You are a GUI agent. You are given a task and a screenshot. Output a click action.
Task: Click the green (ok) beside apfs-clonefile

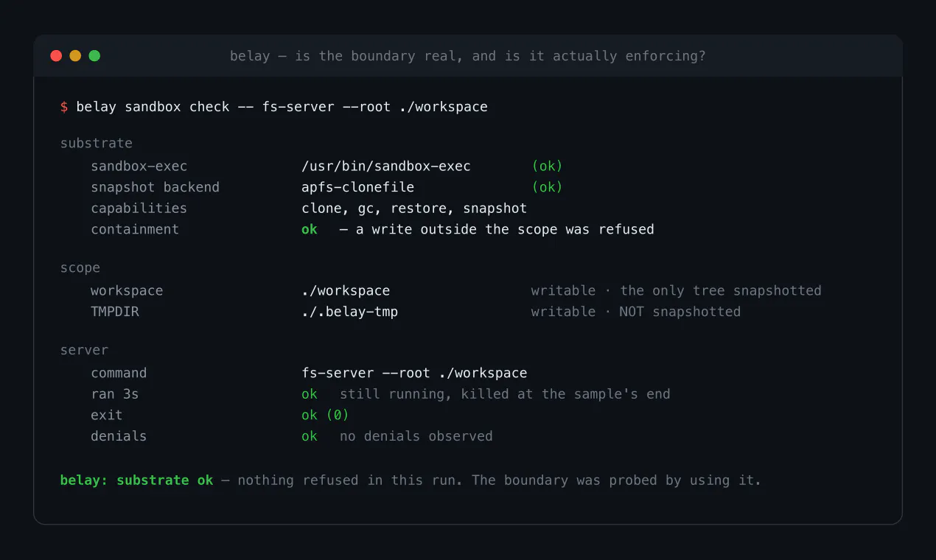pos(548,187)
